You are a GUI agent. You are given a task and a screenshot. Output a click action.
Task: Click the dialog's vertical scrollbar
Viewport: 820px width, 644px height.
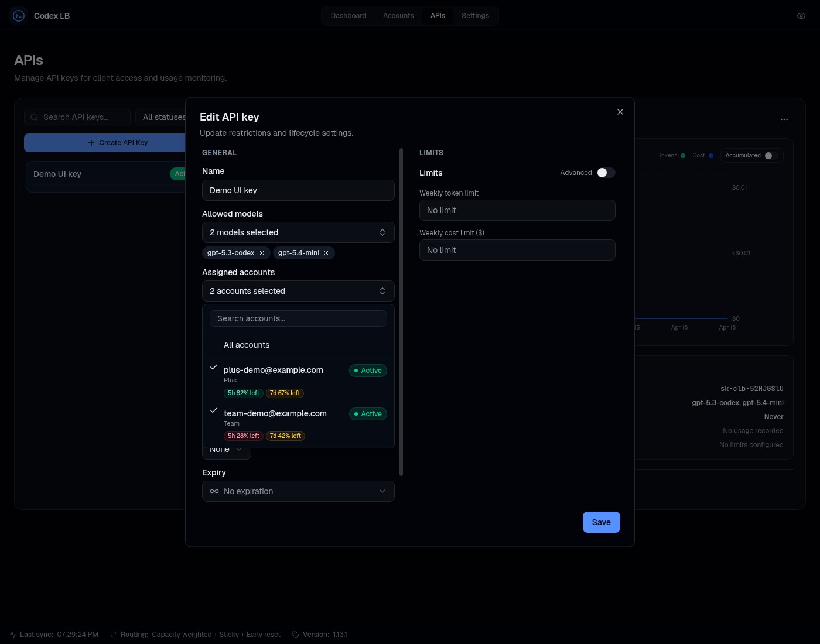pyautogui.click(x=401, y=311)
